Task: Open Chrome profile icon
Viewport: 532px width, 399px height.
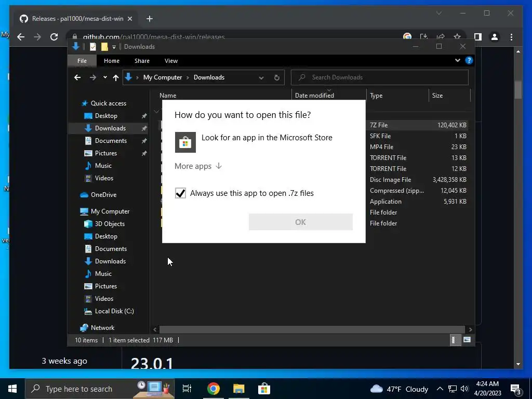Action: click(495, 37)
